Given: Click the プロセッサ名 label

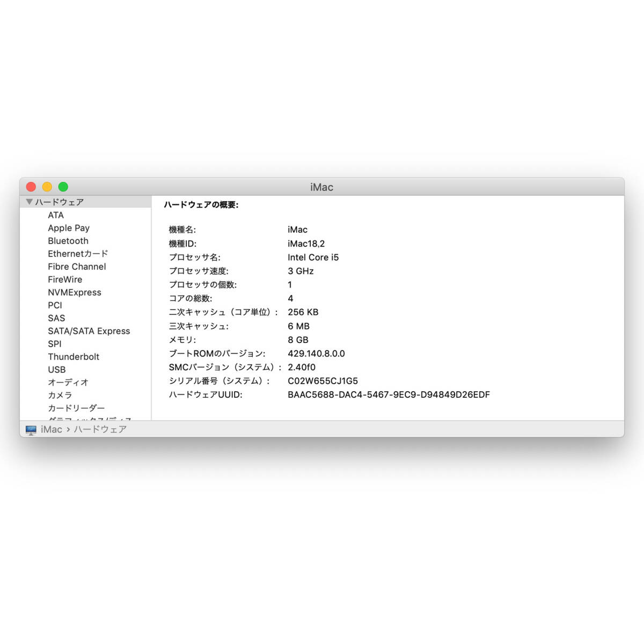Looking at the screenshot, I should click(x=195, y=258).
